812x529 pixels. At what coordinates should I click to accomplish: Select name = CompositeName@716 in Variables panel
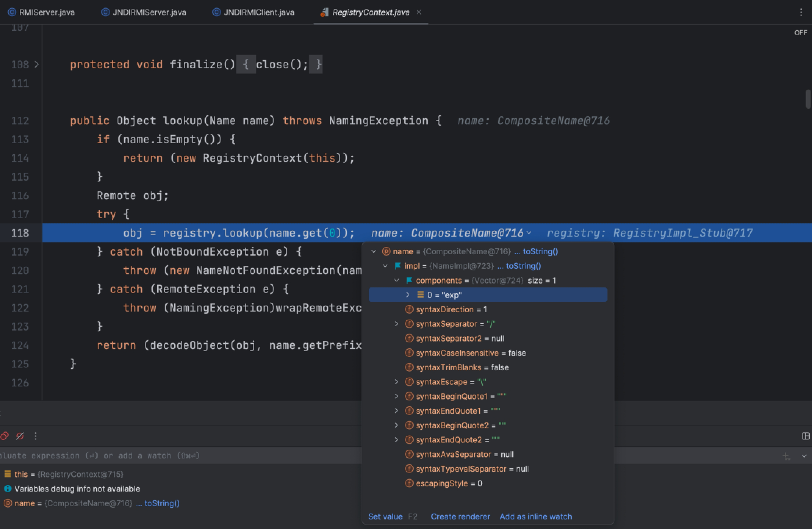[91, 503]
